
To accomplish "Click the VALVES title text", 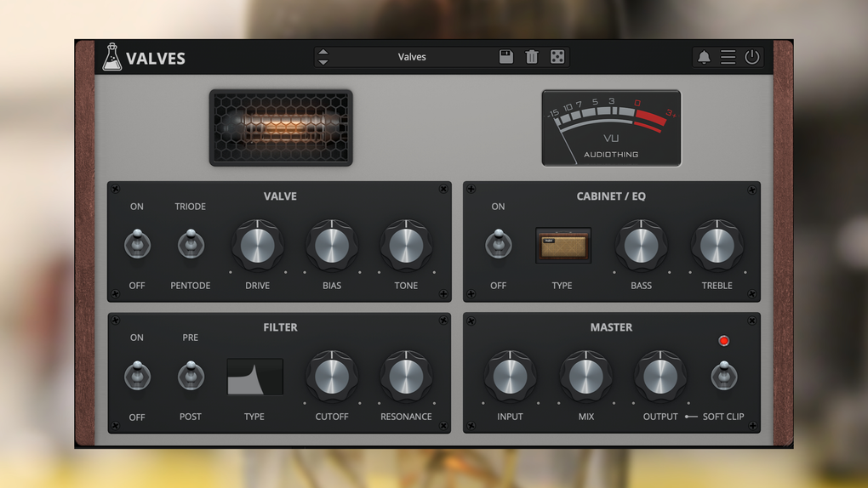I will tap(156, 59).
